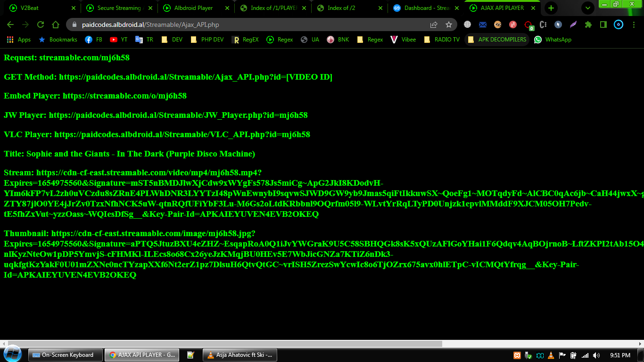Expand the PHP DEV bookmarks folder
Image resolution: width=644 pixels, height=362 pixels.
pos(207,40)
